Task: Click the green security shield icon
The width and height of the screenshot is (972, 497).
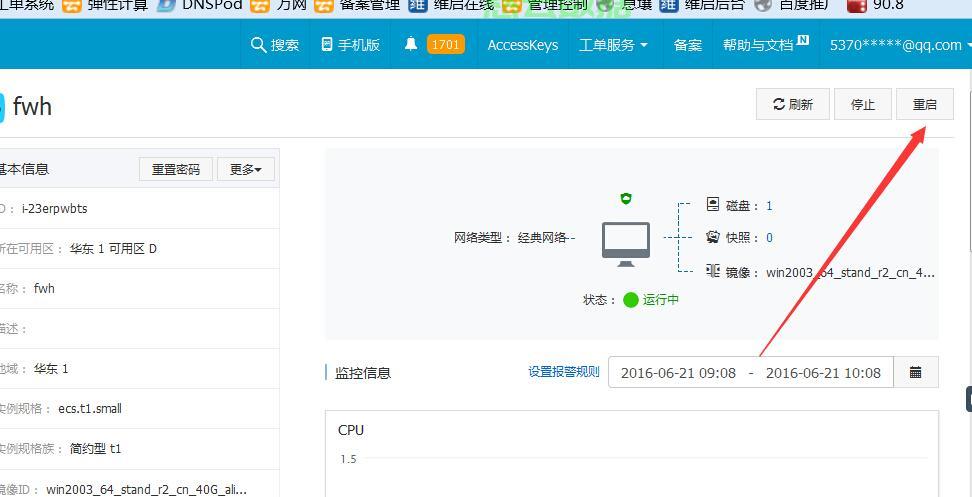Action: [626, 199]
